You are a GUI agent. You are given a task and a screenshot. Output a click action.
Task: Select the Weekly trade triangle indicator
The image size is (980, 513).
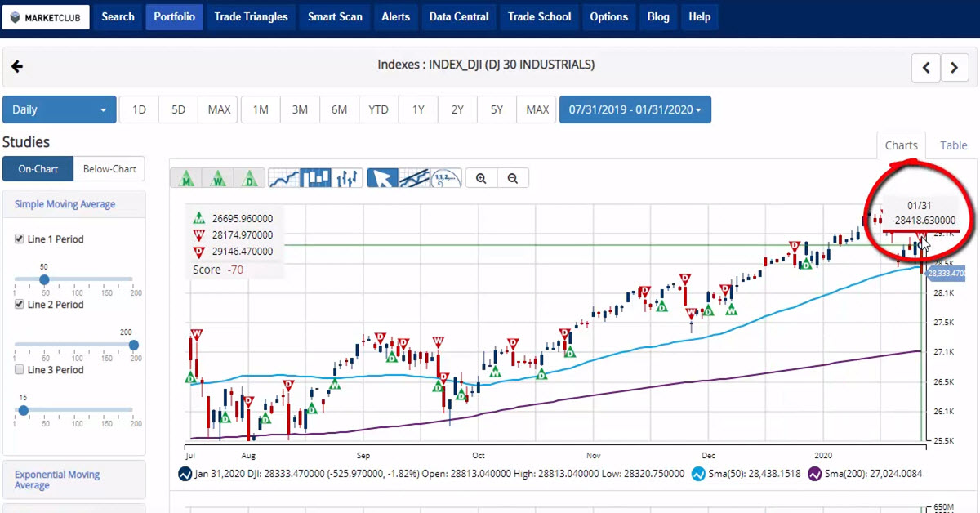(x=218, y=177)
